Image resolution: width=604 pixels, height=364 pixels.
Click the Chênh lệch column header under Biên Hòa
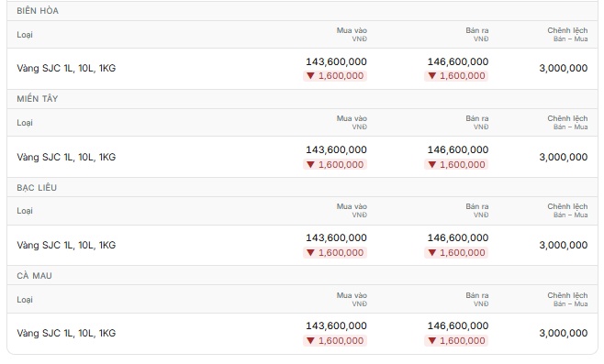(567, 34)
